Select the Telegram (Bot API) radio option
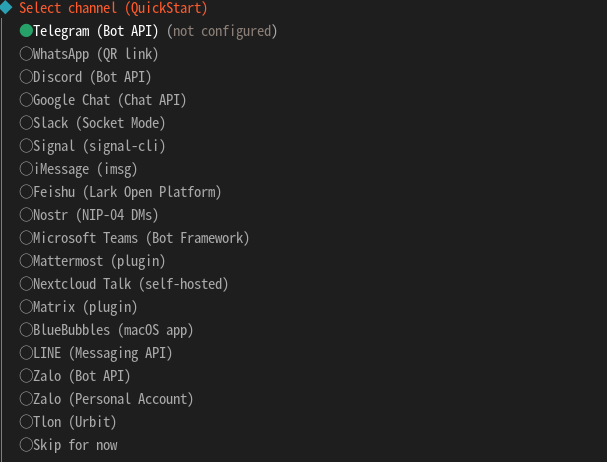 coord(26,31)
